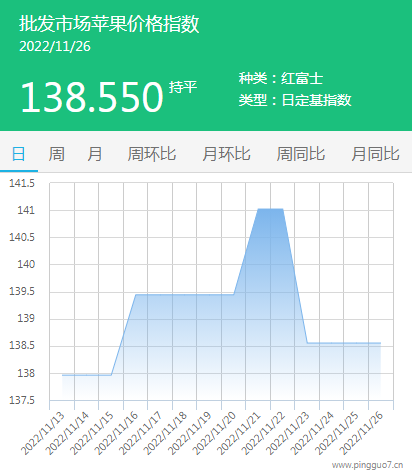The height and width of the screenshot is (475, 412).
Task: Click the www.pingguo7.cn watermark link
Action: coord(367,465)
